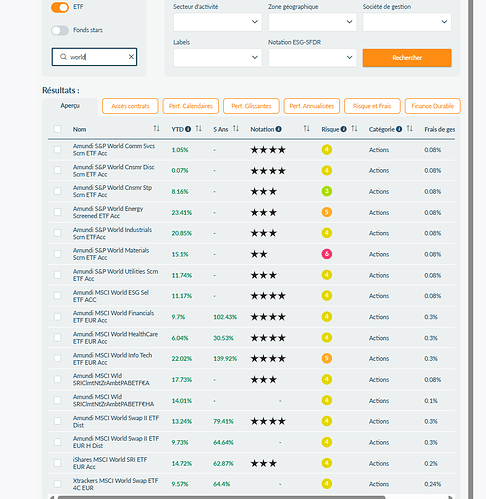Open the Labels dropdown

coord(217,58)
